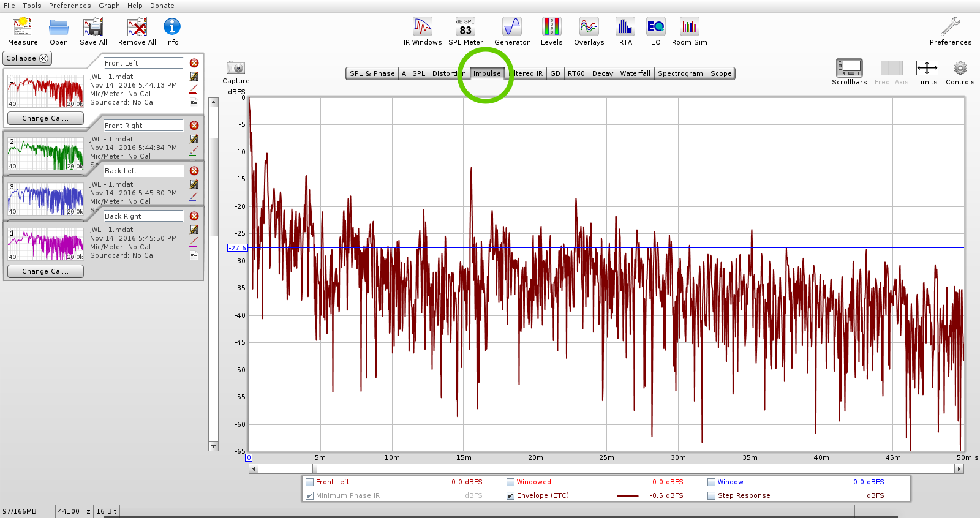Launch the Room Sim tool
Screen dimensions: 980x518
(689, 31)
